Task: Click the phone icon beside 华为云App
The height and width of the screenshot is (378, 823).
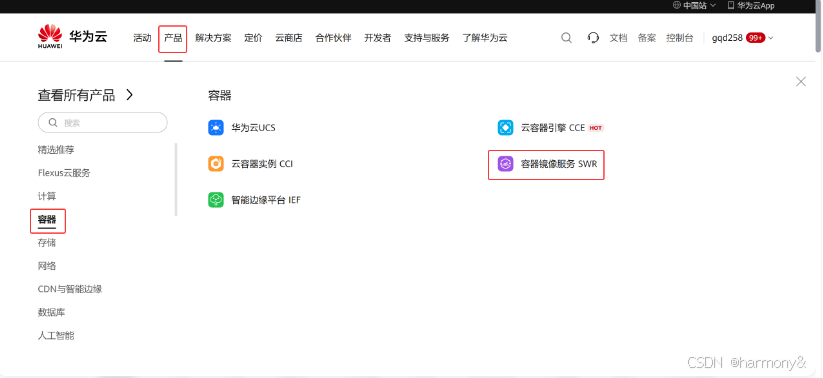Action: tap(731, 5)
